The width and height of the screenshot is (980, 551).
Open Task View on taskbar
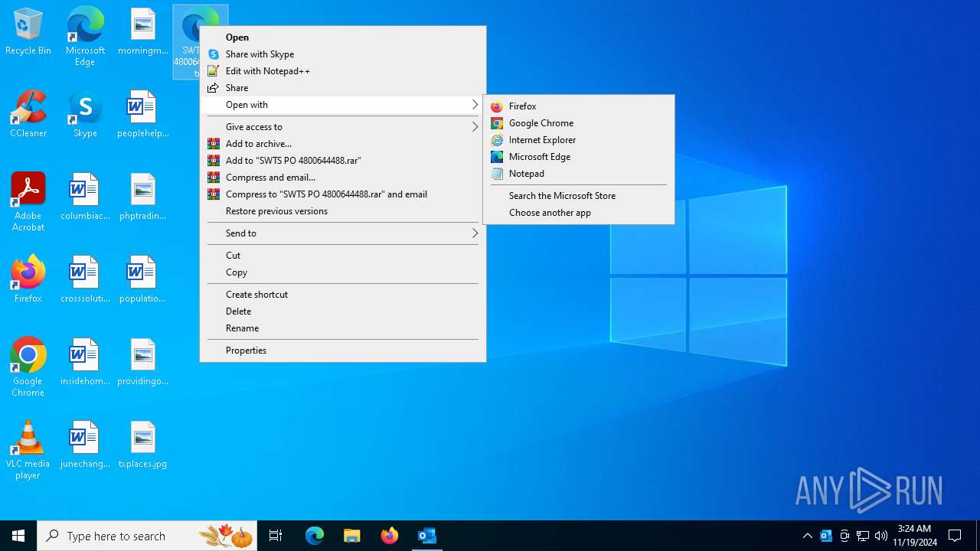[x=276, y=536]
